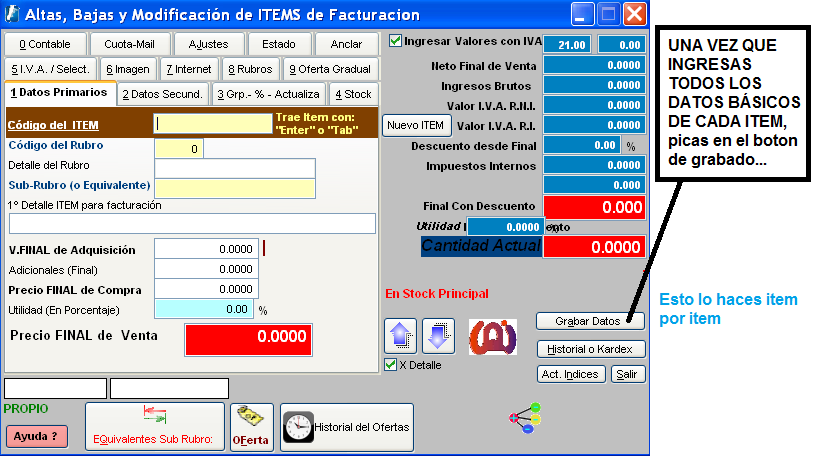Toggle Ingresar Valores con IVA checkbox
The width and height of the screenshot is (816, 456).
point(395,41)
